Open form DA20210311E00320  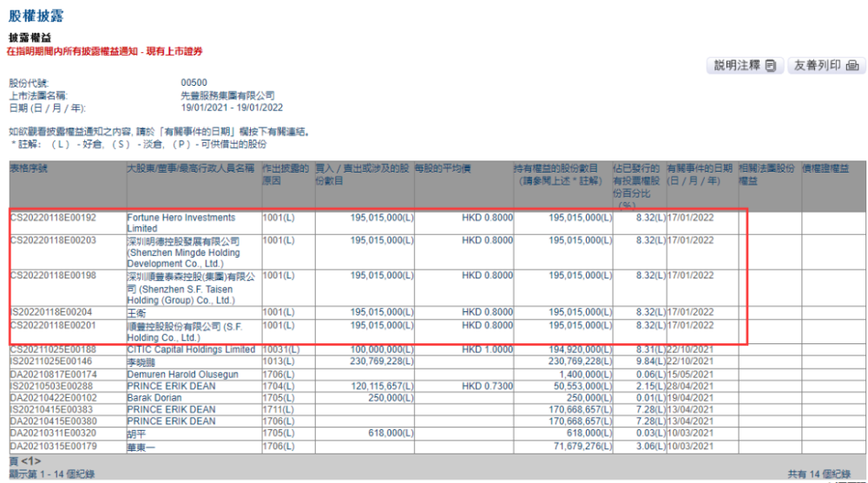(x=54, y=434)
